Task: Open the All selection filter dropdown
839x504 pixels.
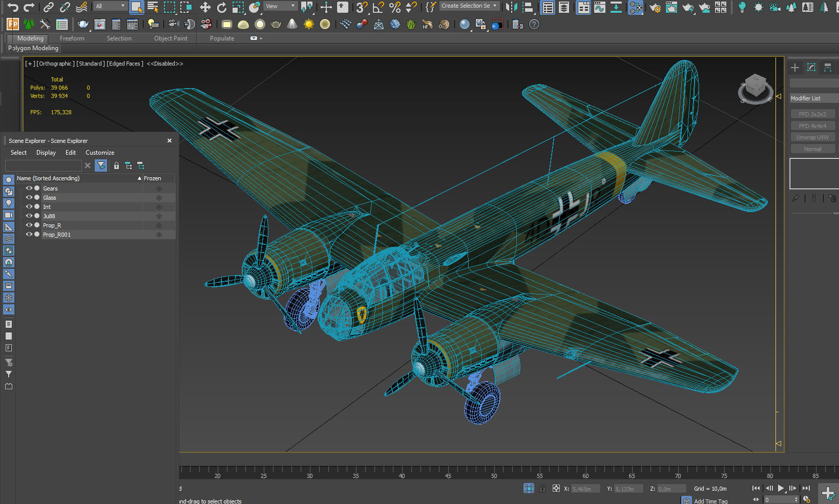Action: (x=110, y=6)
